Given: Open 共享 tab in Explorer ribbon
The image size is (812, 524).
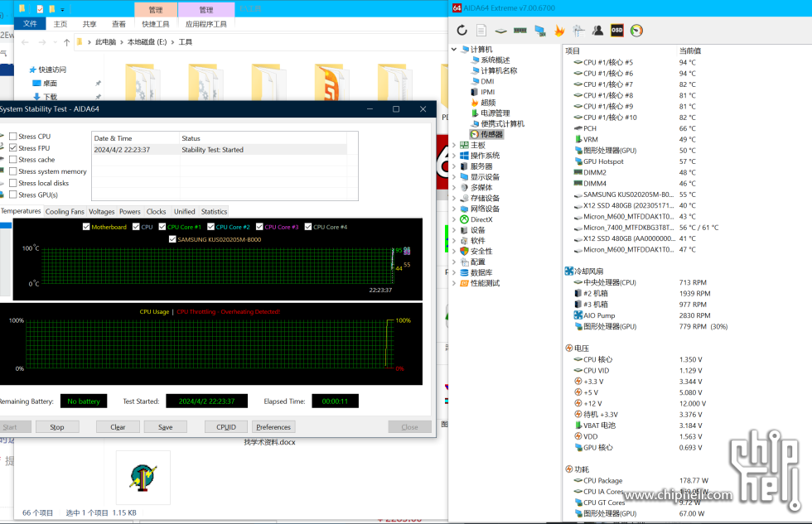Looking at the screenshot, I should [x=89, y=24].
